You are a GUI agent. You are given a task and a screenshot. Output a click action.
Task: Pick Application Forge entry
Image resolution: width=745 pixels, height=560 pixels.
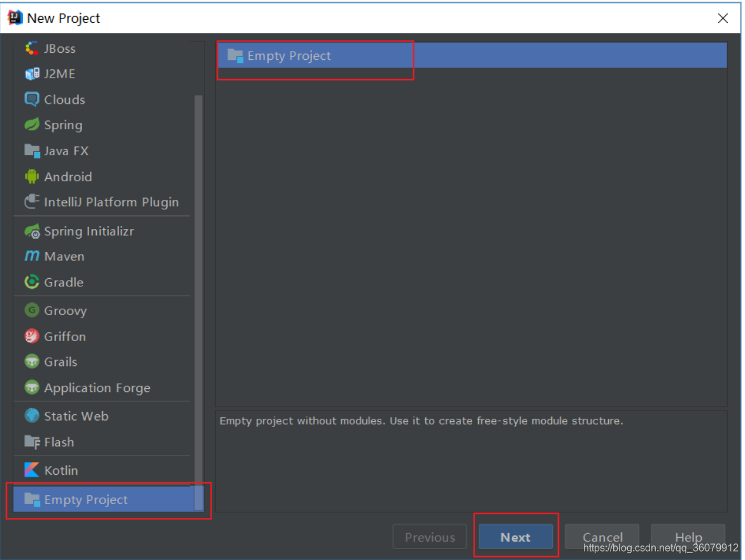(102, 388)
